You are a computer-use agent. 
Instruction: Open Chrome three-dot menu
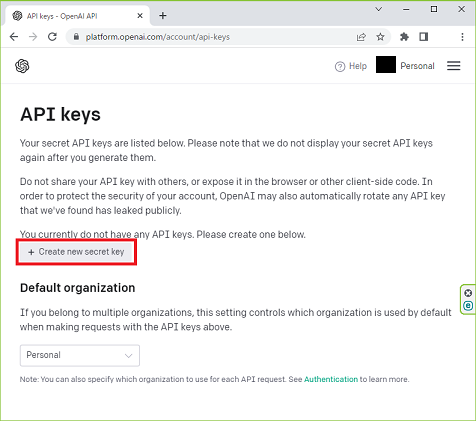462,37
